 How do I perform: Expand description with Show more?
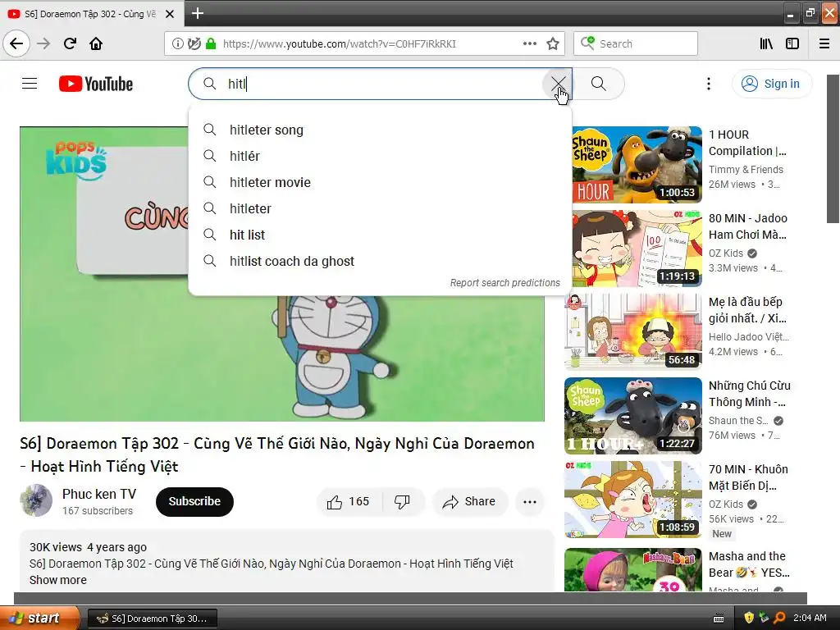click(58, 580)
